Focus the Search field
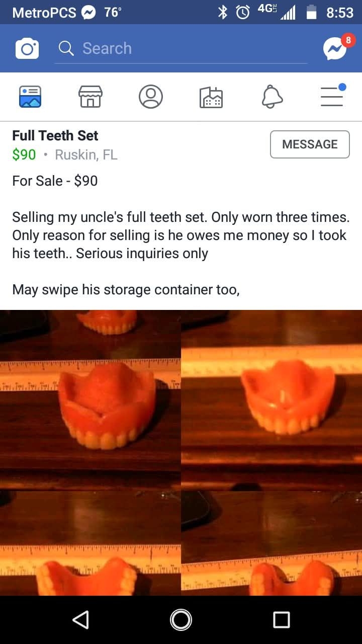Viewport: 362px width, 644px height. (180, 49)
